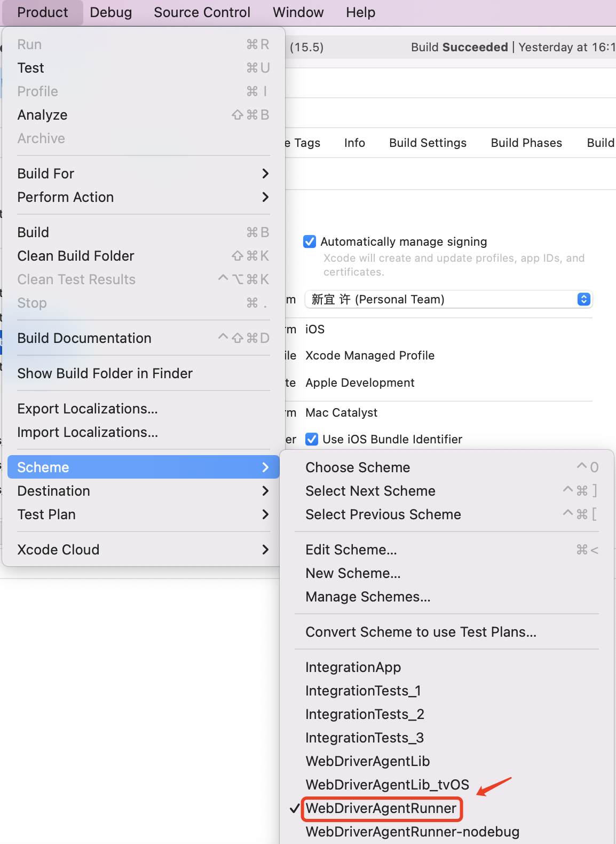Choose New Scheme…

coord(447,573)
